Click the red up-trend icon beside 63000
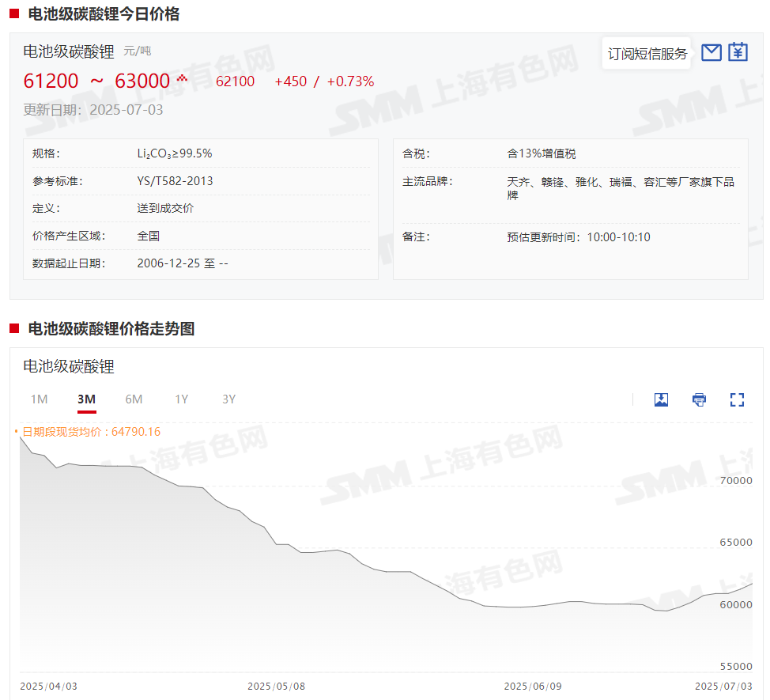This screenshot has height=700, width=770. tap(183, 78)
